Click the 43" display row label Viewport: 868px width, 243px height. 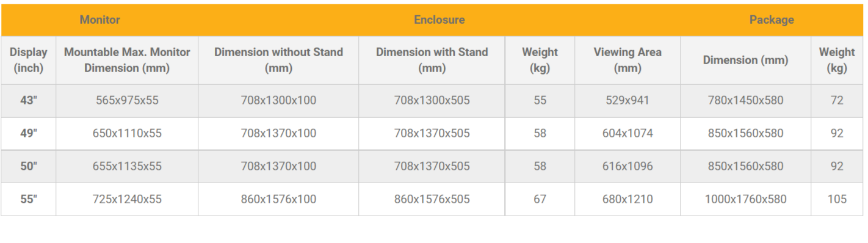point(29,100)
